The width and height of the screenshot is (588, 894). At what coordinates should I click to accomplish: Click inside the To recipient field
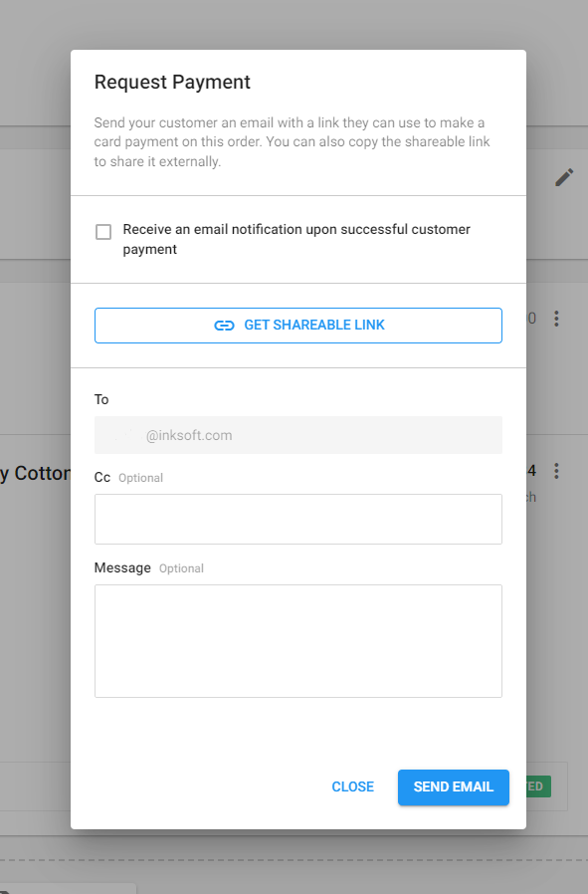297,435
